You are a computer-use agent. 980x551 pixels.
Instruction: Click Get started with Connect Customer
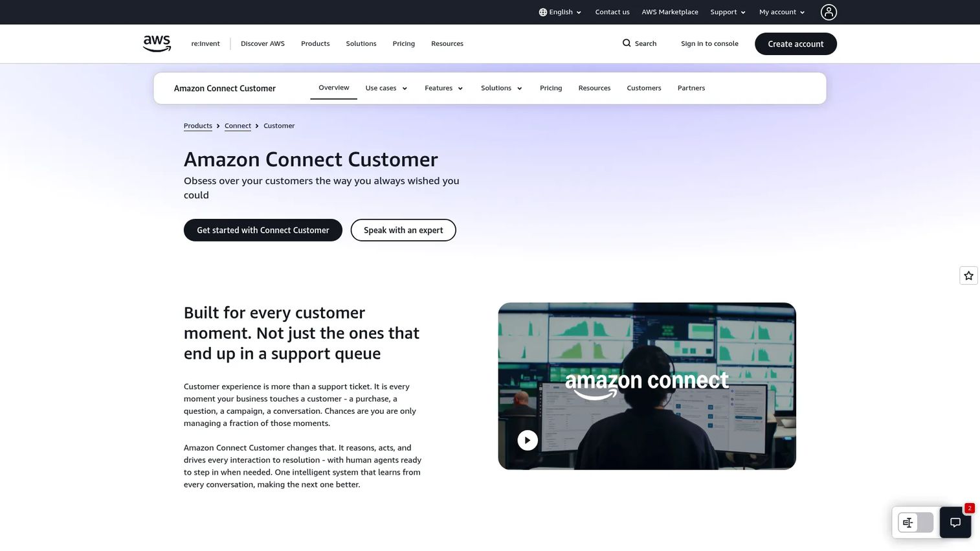263,230
